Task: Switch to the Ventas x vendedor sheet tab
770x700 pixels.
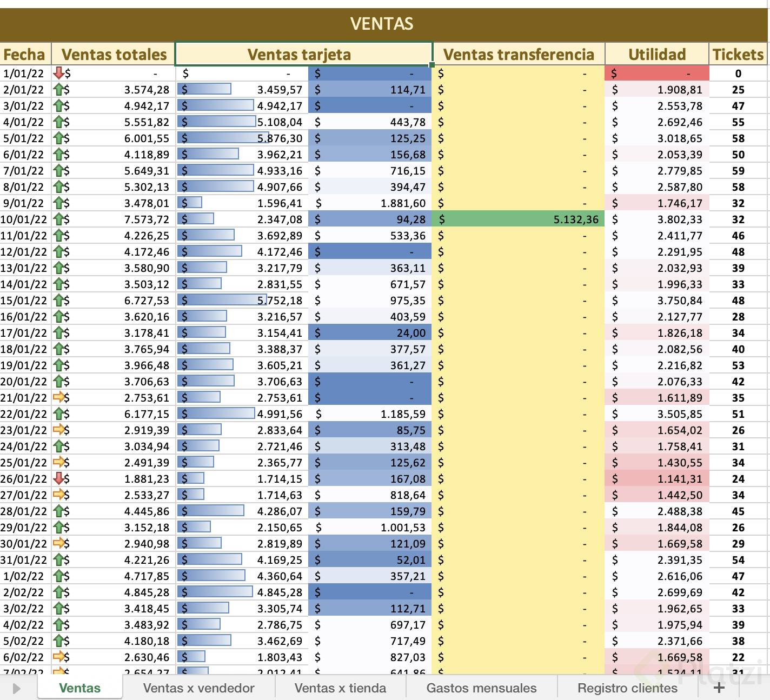Action: 198,688
